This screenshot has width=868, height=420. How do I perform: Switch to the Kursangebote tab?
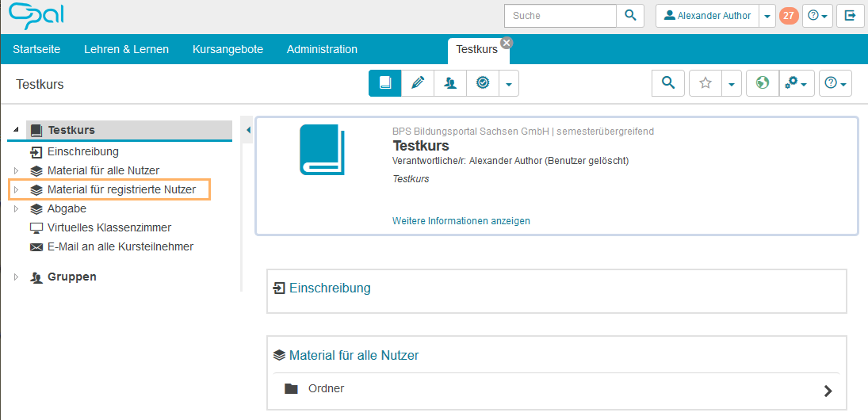tap(228, 49)
